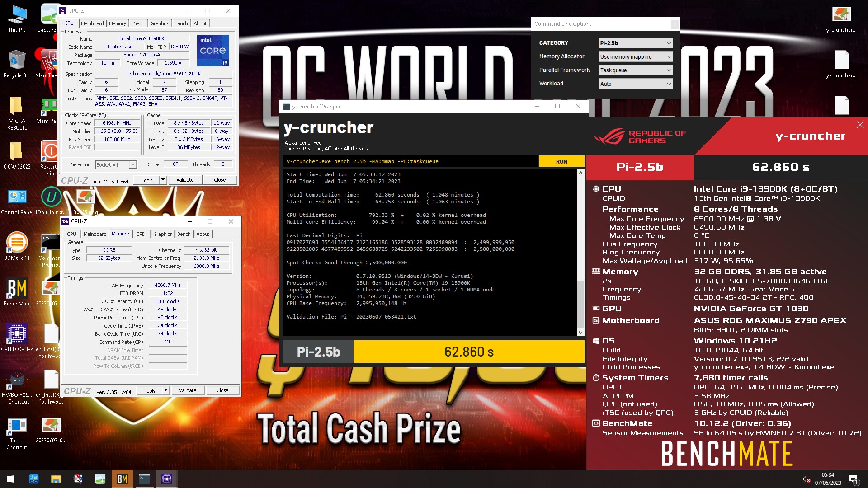Click the Uncore Frequency value 6000.0 MHz
The width and height of the screenshot is (868, 488).
(x=207, y=266)
